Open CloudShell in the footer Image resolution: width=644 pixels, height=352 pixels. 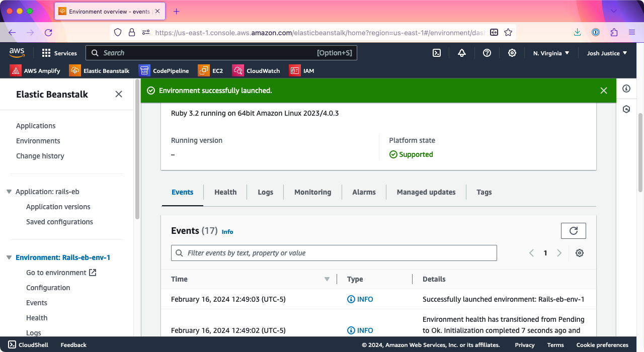(x=28, y=345)
